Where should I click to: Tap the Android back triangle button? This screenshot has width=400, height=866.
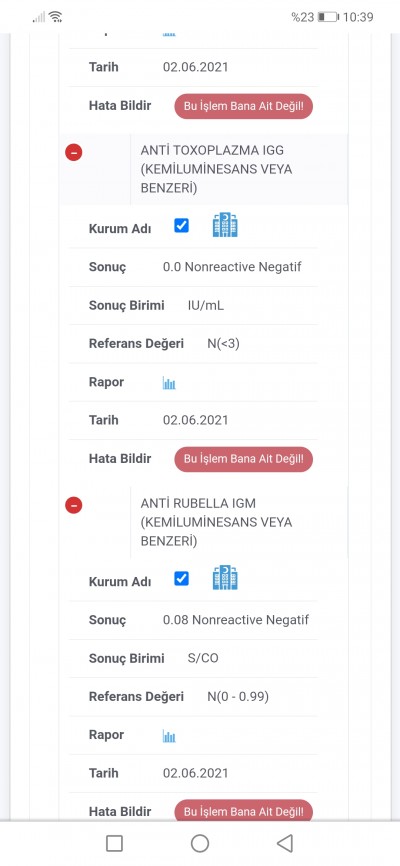tap(285, 843)
